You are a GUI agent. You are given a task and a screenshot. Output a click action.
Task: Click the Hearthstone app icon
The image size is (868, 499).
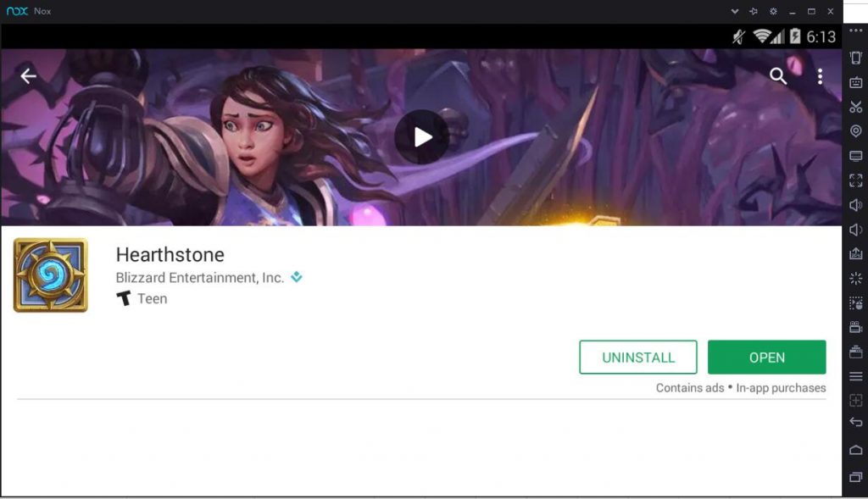click(x=50, y=275)
